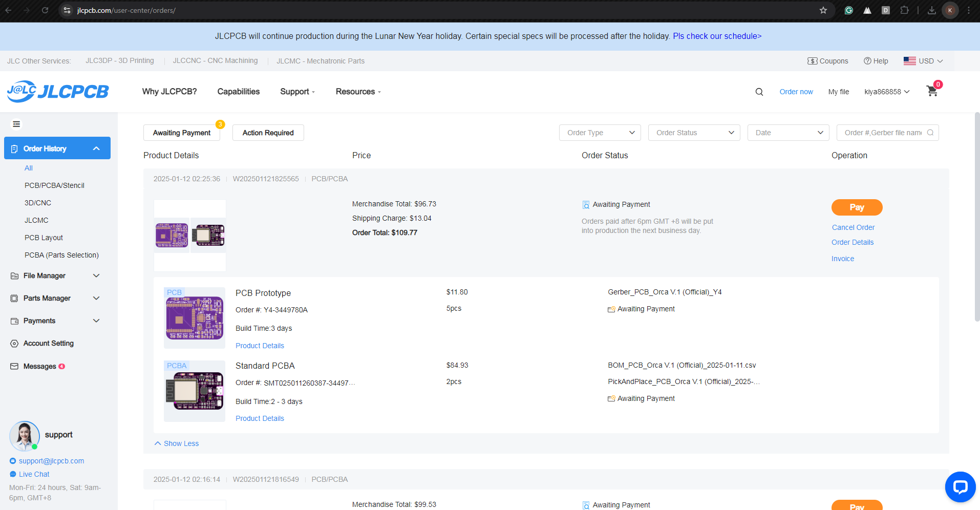980x510 pixels.
Task: Click Order now in header
Action: pos(796,92)
